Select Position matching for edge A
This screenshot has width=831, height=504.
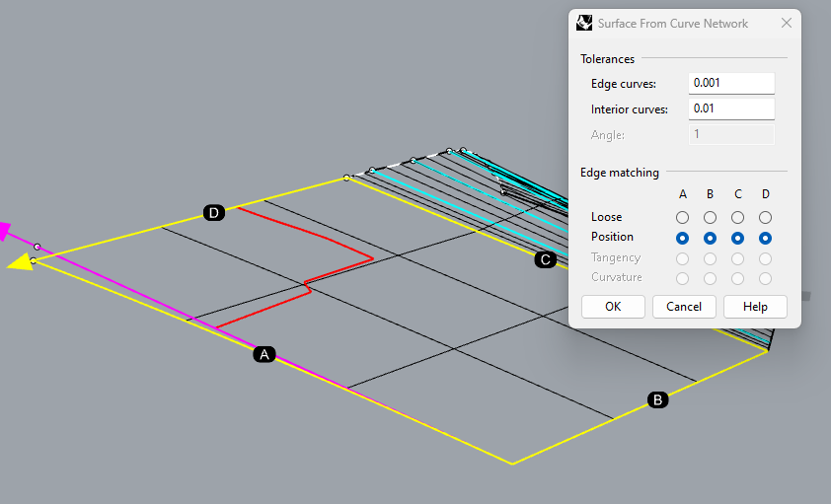click(683, 239)
